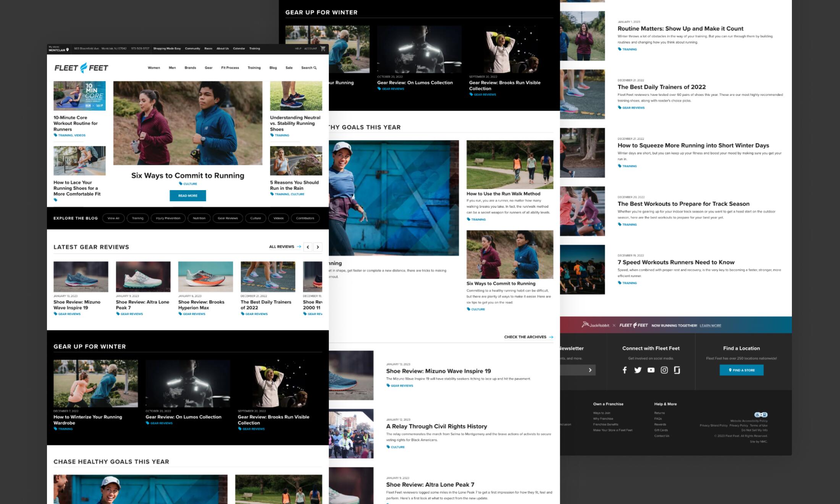Select the Injury Prevention filter pill
The height and width of the screenshot is (504, 840).
tap(168, 218)
